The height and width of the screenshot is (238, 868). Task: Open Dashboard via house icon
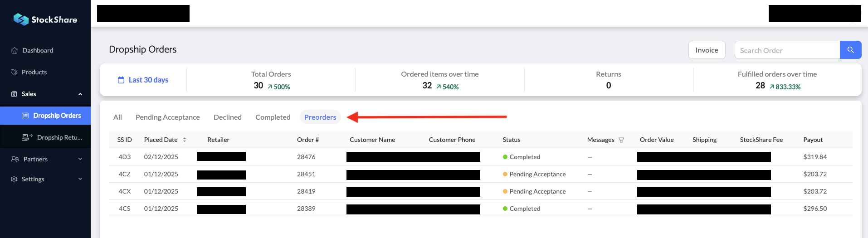(x=15, y=50)
